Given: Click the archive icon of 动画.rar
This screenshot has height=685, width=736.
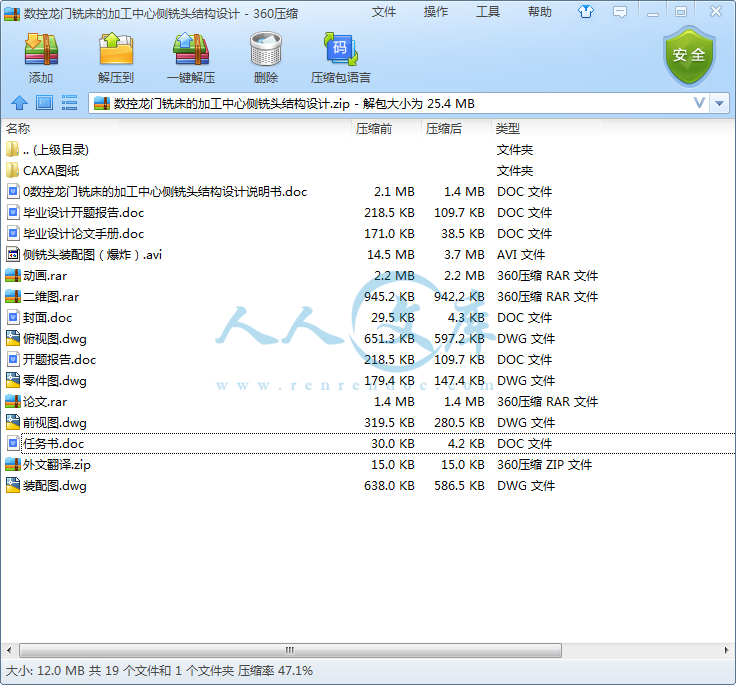Looking at the screenshot, I should point(13,276).
